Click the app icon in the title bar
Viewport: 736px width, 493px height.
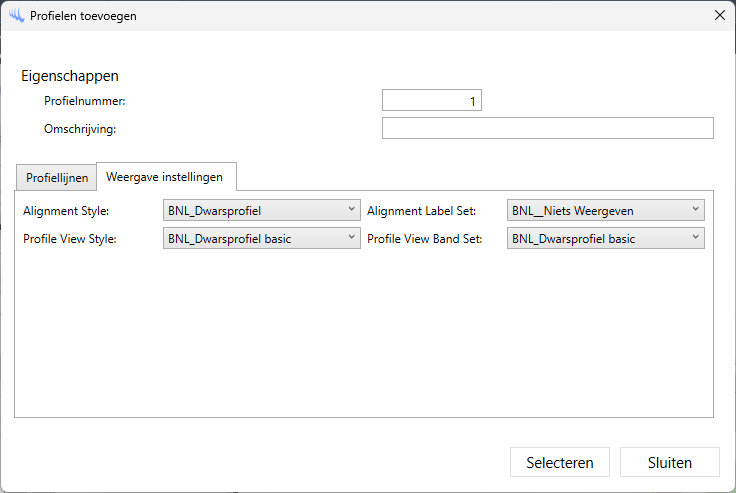click(x=16, y=15)
